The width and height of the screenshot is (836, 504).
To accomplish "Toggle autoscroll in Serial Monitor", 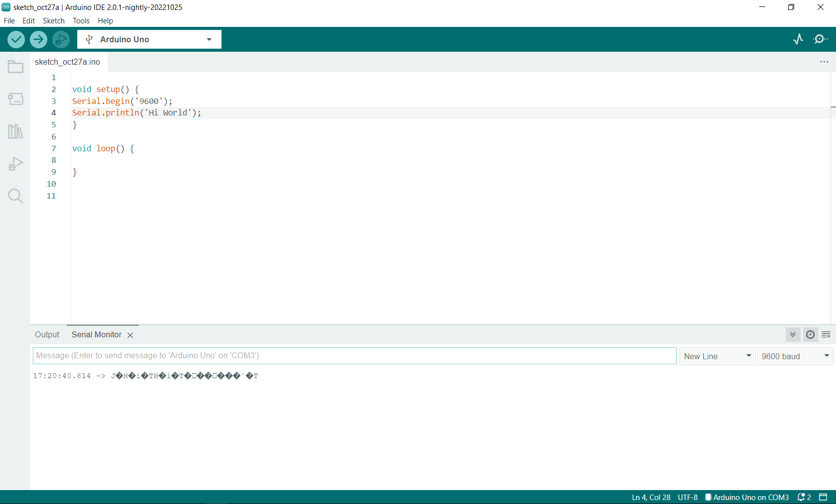I will click(793, 334).
